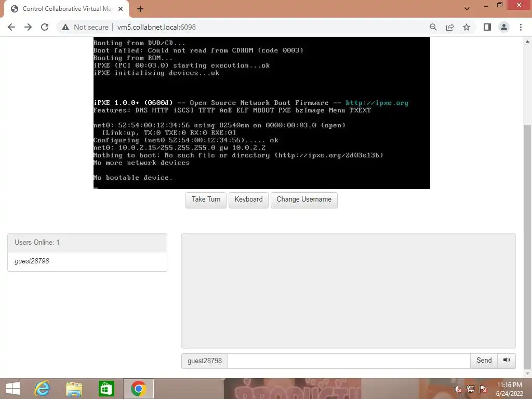
Task: Reload the current page
Action: (x=45, y=27)
